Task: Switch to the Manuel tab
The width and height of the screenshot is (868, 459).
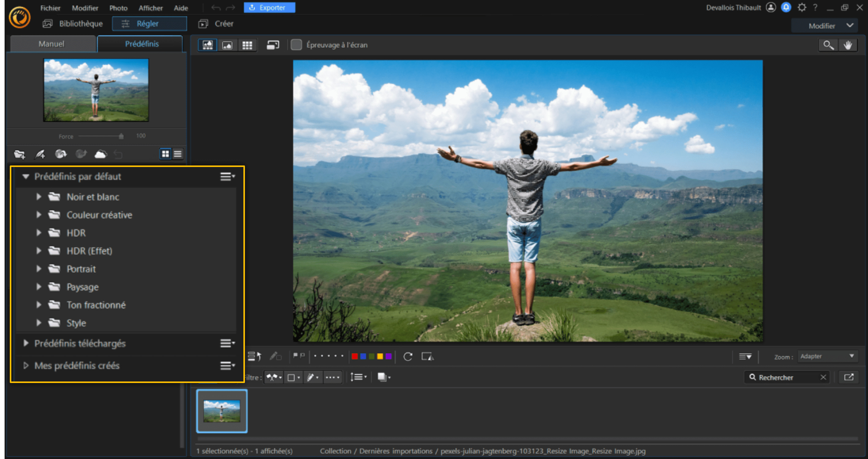Action: (x=51, y=44)
